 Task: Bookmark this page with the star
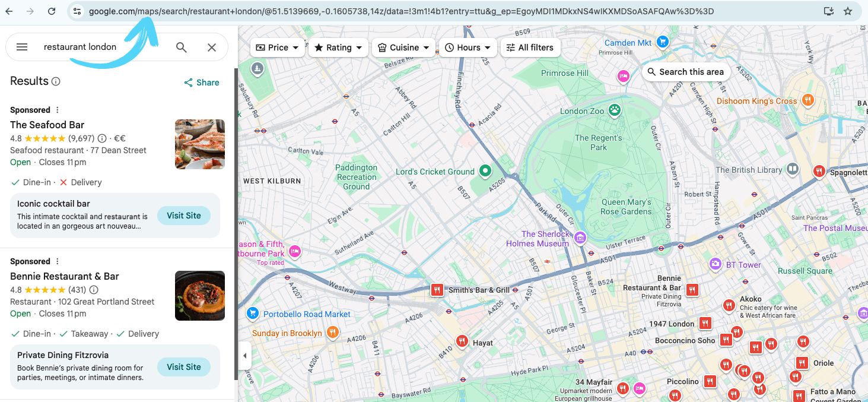click(848, 11)
